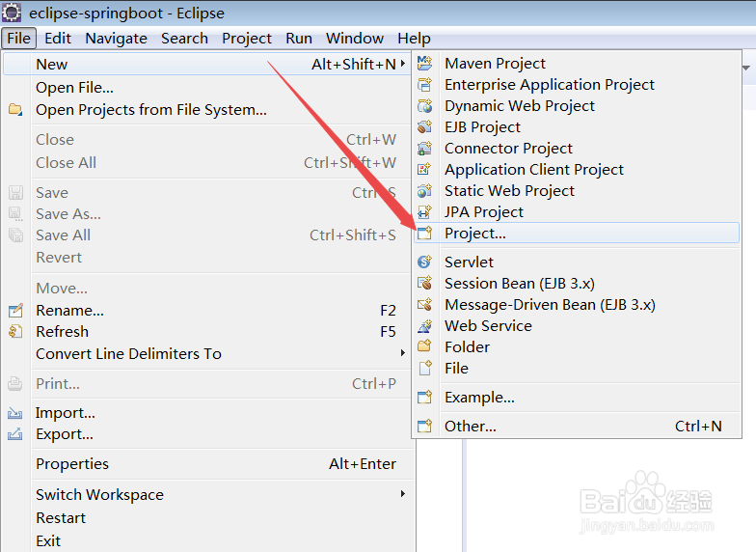This screenshot has width=756, height=552.
Task: Select Project... from New submenu
Action: click(x=474, y=234)
